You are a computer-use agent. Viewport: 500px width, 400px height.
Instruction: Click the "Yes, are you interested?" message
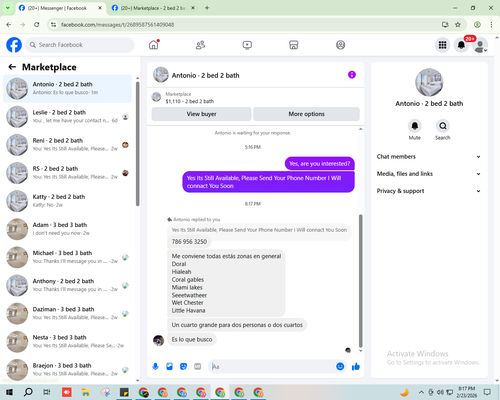[320, 164]
